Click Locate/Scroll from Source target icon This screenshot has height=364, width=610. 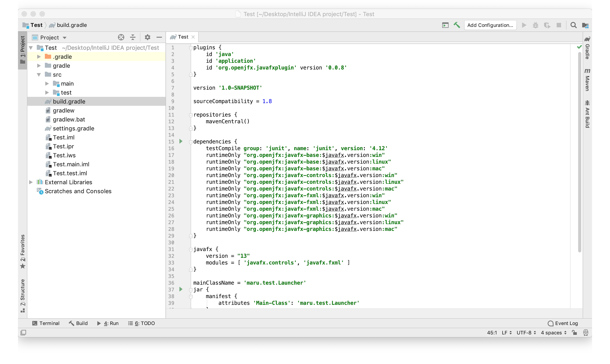pos(121,37)
